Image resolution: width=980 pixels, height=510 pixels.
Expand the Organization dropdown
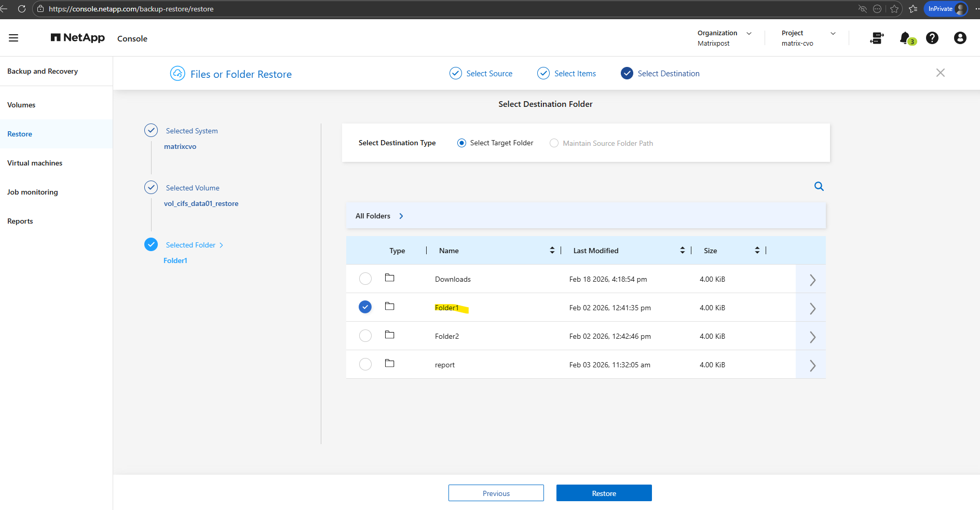pos(748,33)
